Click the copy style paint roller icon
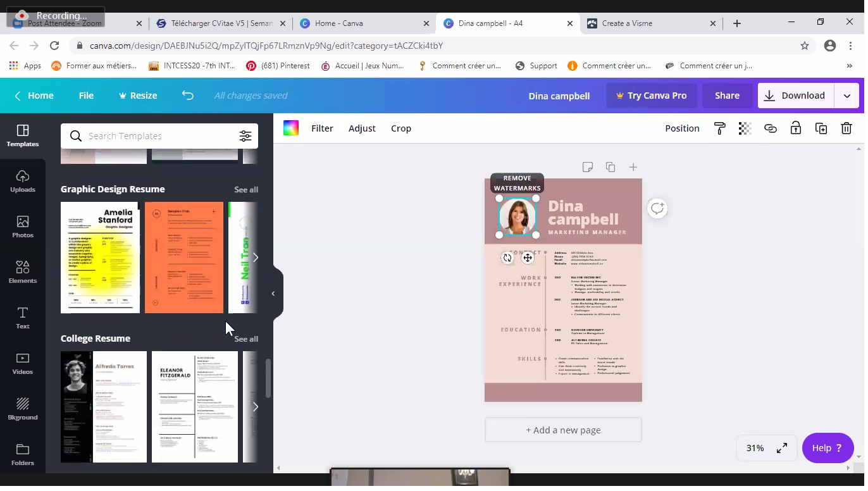Image resolution: width=868 pixels, height=491 pixels. 719,128
